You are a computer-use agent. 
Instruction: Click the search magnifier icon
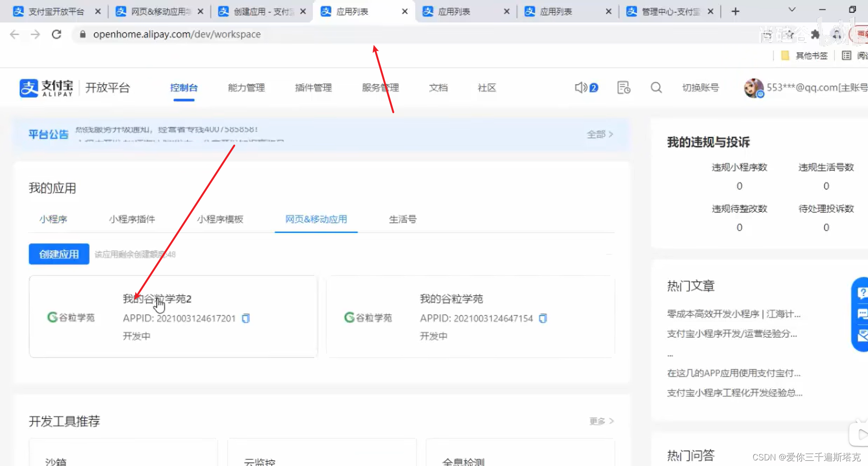pos(656,87)
